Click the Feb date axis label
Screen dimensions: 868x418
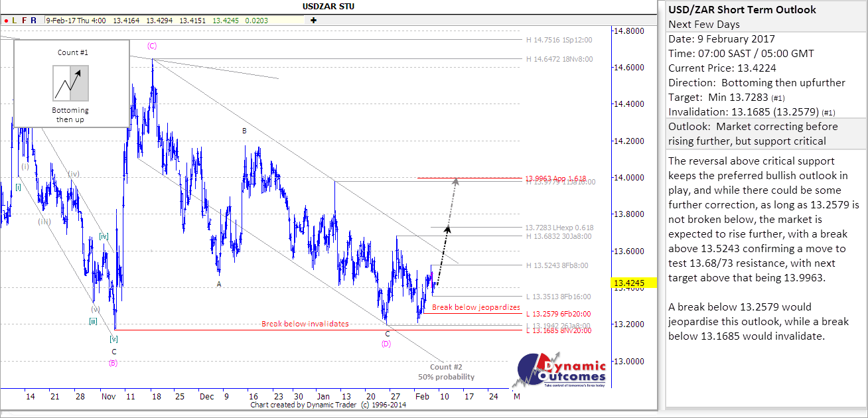(x=422, y=396)
